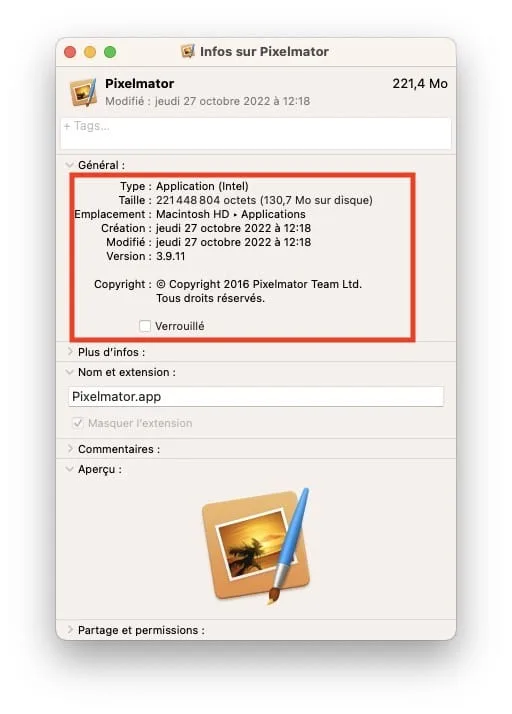This screenshot has height=714, width=512.
Task: Minimize window with the yellow button
Action: click(x=90, y=52)
